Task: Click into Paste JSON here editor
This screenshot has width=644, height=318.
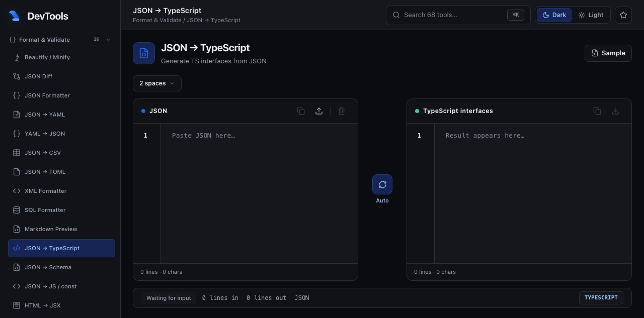Action: pyautogui.click(x=259, y=193)
